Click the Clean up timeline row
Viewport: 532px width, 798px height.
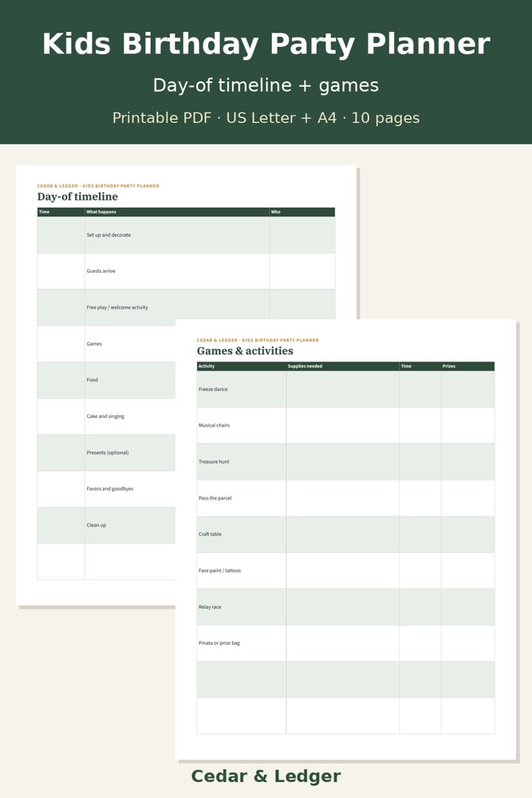click(106, 525)
